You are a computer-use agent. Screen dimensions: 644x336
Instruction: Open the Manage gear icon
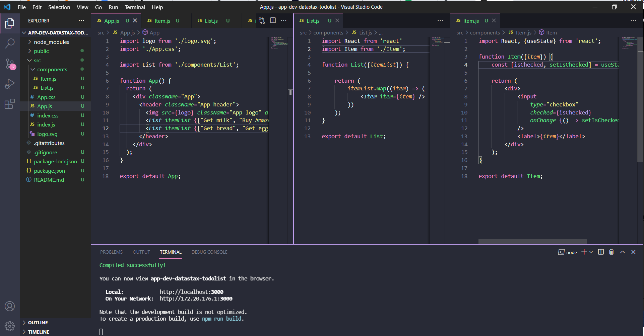tap(10, 326)
